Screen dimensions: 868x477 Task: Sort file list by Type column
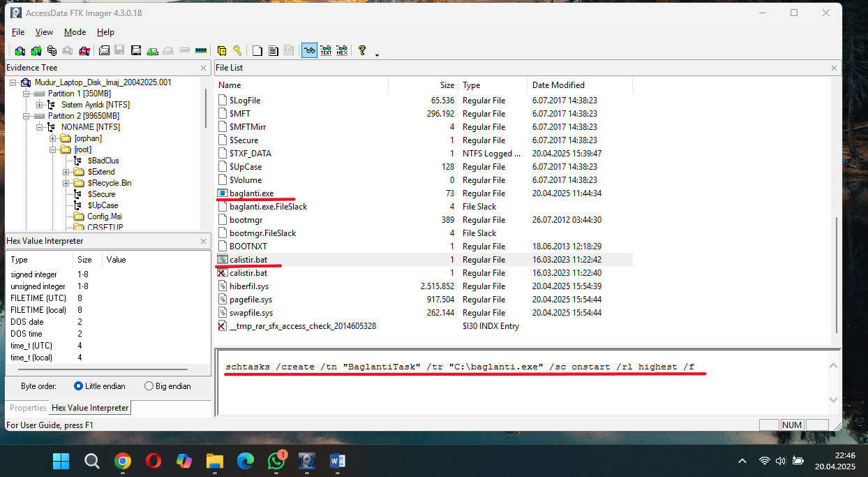(493, 85)
